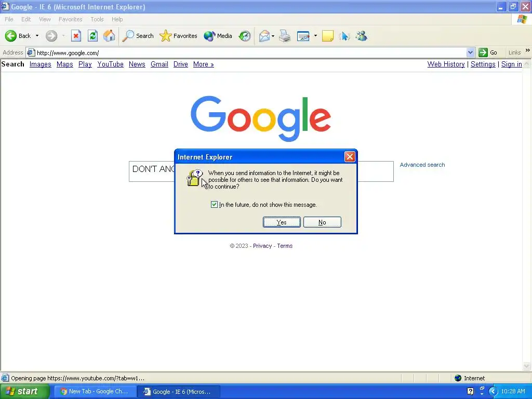Click the 10:28 AM clock
This screenshot has width=532, height=399.
click(513, 391)
